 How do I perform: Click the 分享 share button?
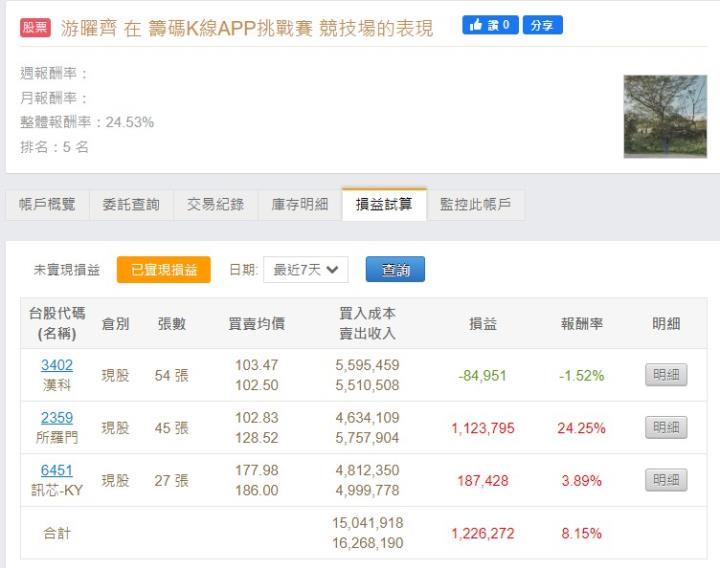coord(542,25)
